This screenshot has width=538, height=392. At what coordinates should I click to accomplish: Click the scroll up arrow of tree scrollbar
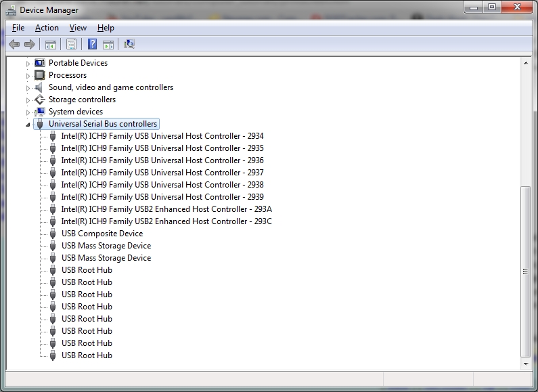tap(526, 63)
